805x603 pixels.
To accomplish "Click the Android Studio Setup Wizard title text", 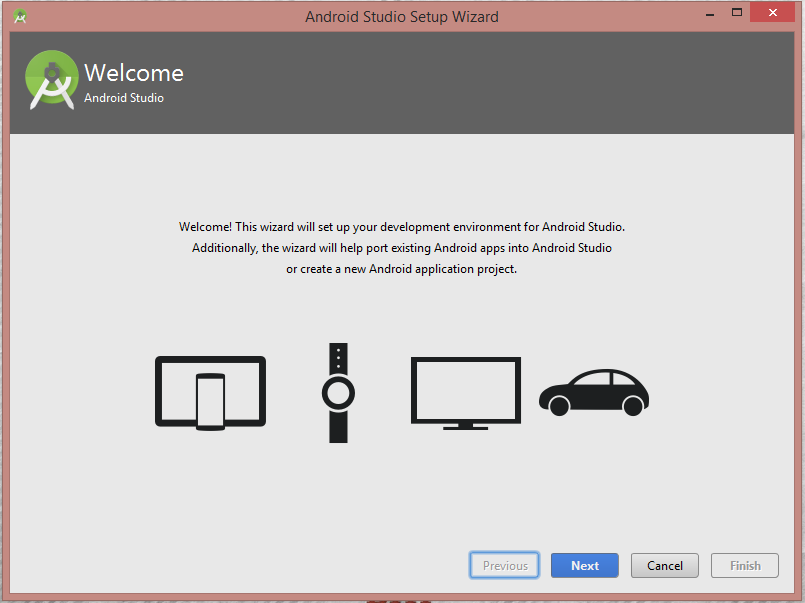I will click(x=402, y=16).
